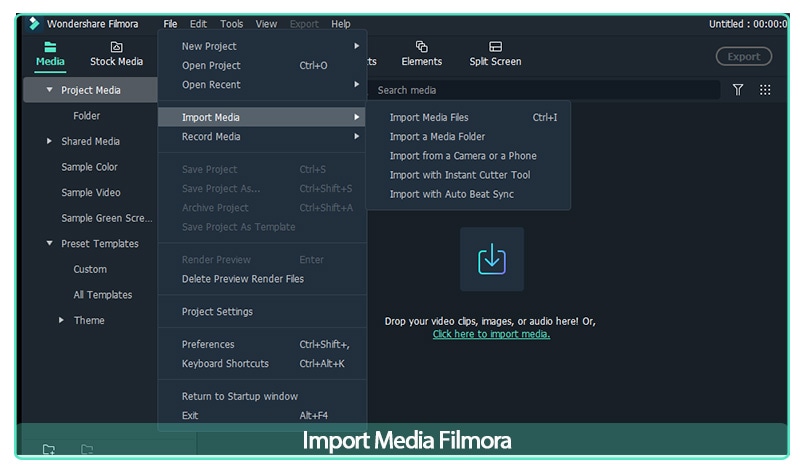The height and width of the screenshot is (470, 800).
Task: Select Sample Color in sidebar
Action: click(x=89, y=167)
